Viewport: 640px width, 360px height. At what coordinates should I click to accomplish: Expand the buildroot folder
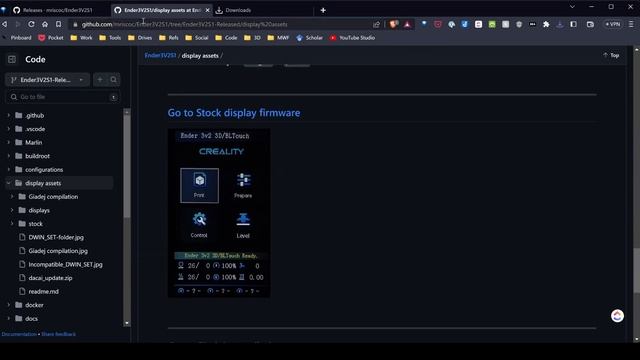9,156
